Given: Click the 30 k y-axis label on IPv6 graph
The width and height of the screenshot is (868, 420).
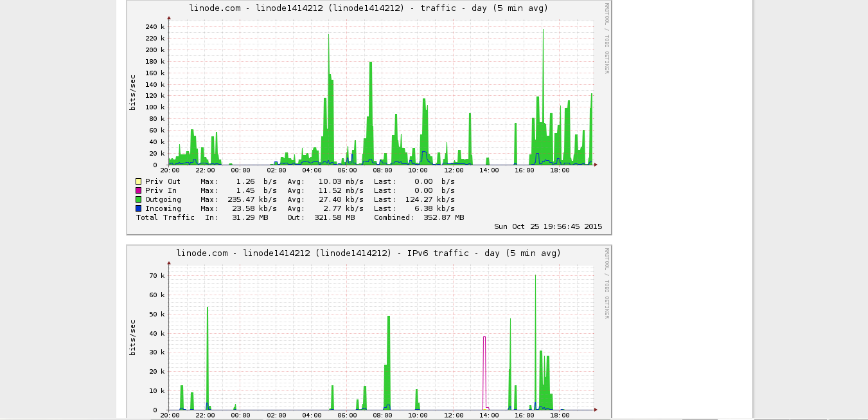Looking at the screenshot, I should tap(157, 352).
